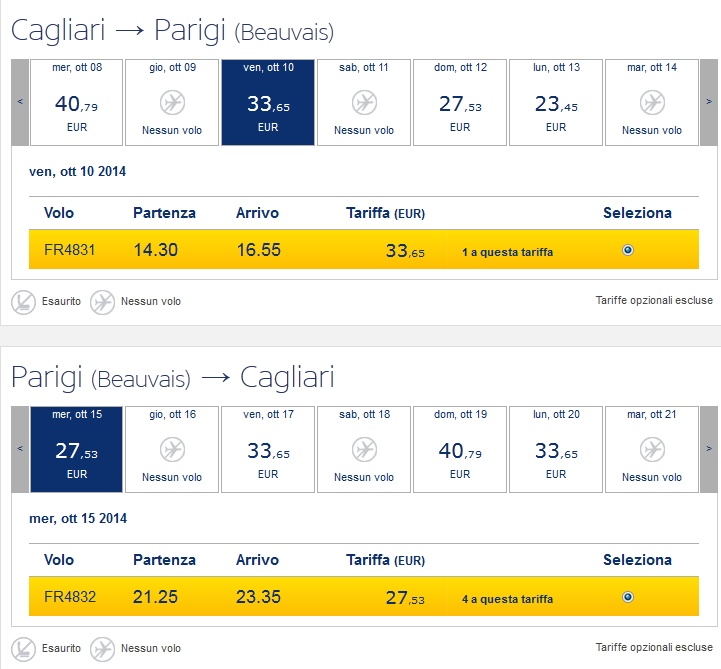
Task: Click no-flight plane icon for gio, ott 16
Action: 172,449
